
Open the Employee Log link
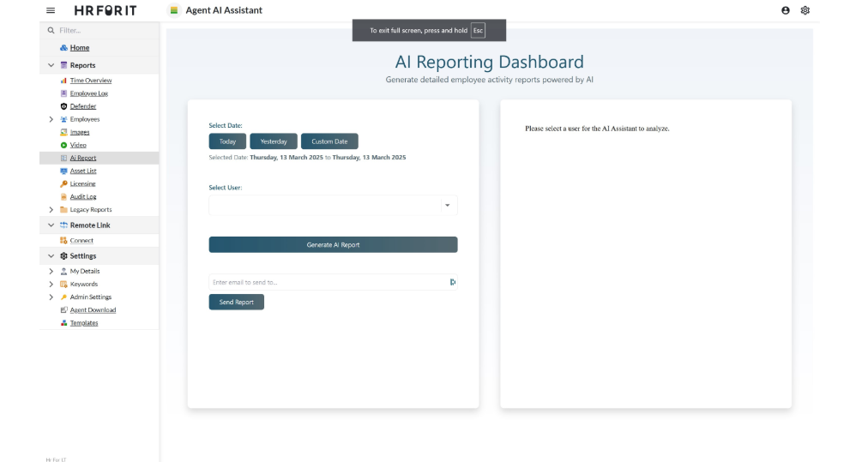point(89,93)
